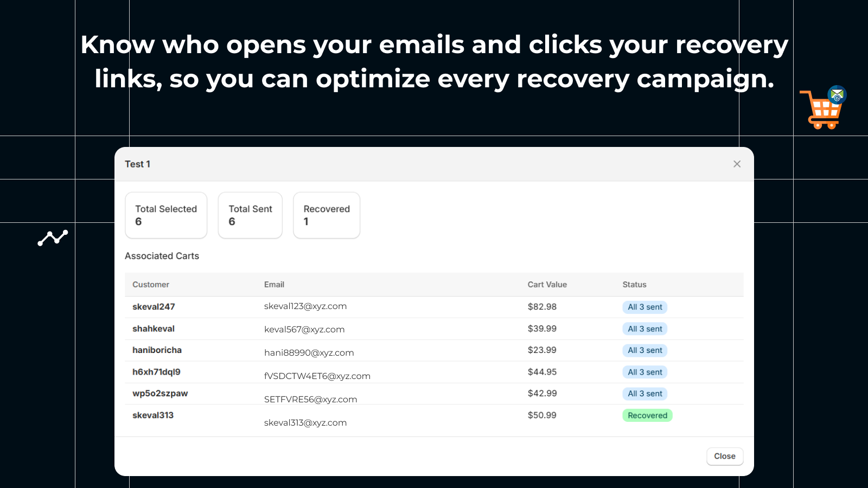Click the green Recovered status badge

(647, 415)
